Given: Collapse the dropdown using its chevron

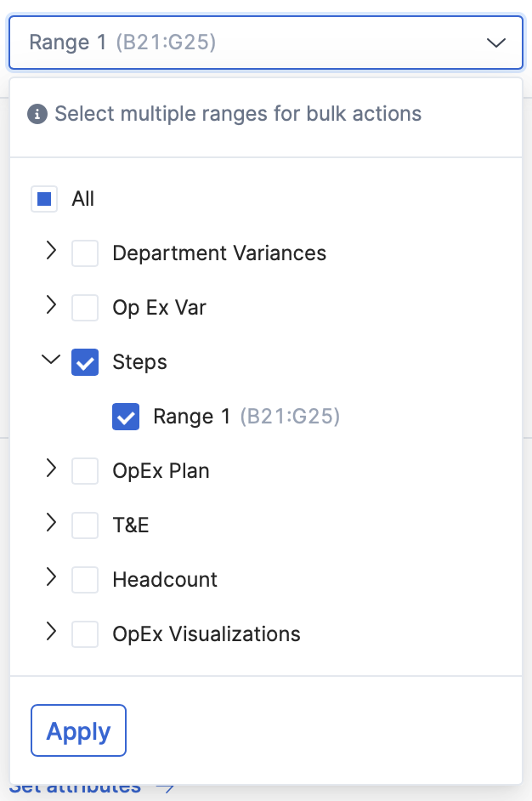Looking at the screenshot, I should click(x=496, y=43).
